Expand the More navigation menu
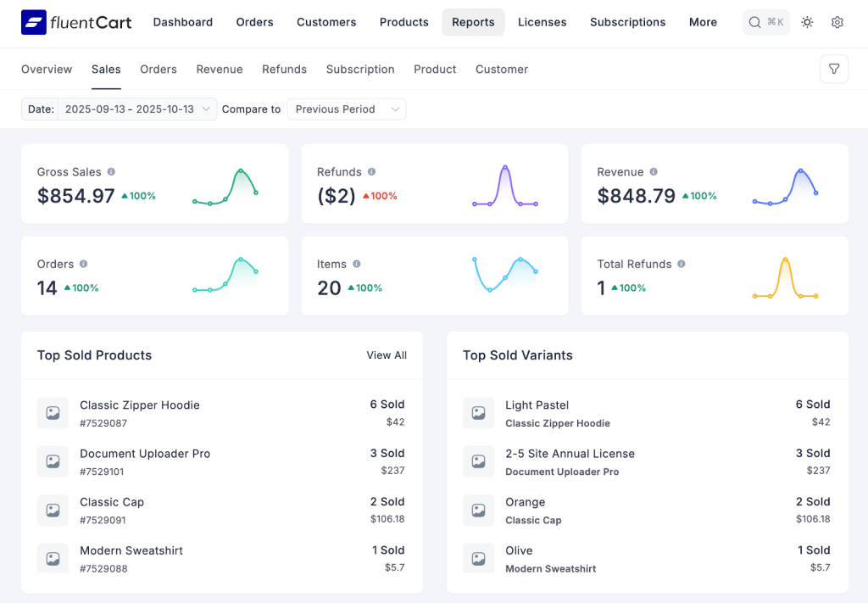Image resolution: width=868 pixels, height=603 pixels. click(703, 22)
